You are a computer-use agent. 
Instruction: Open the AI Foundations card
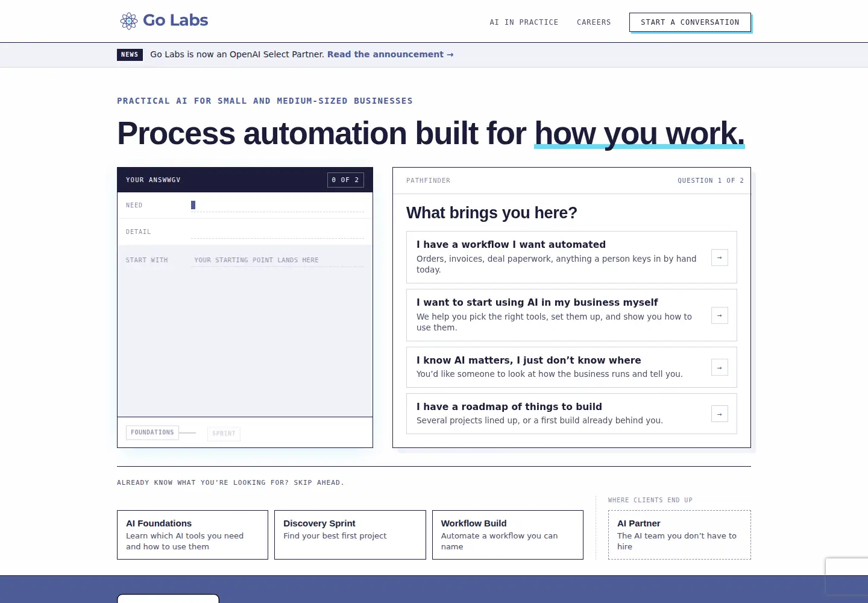click(192, 535)
